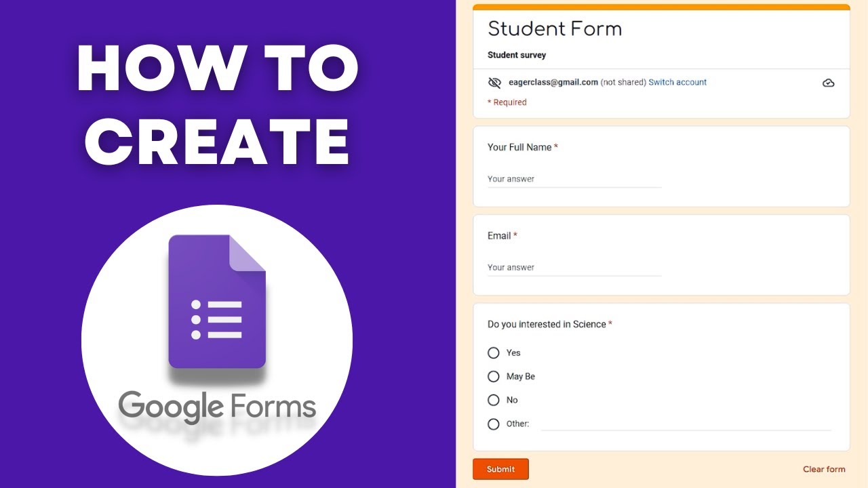
Task: Click the Email answer field
Action: 574,267
